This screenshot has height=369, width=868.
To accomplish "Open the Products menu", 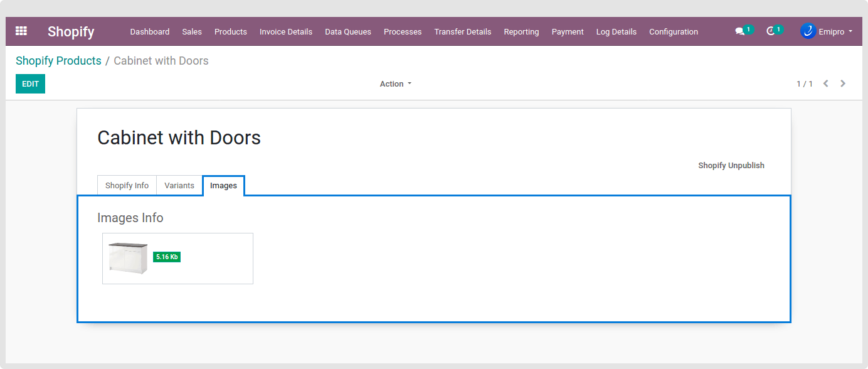I will [x=230, y=31].
